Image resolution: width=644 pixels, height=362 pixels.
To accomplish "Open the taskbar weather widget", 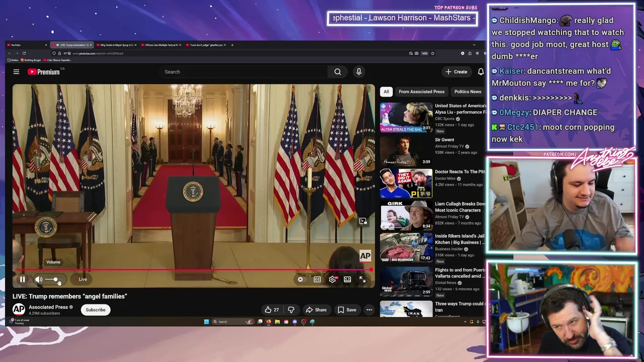I will 19,321.
